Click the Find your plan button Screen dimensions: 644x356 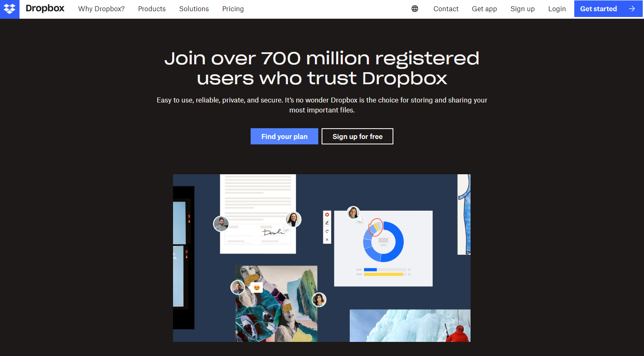tap(284, 137)
